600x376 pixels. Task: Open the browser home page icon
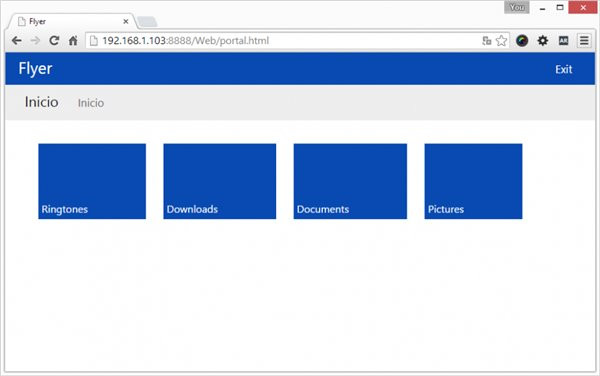(x=73, y=41)
